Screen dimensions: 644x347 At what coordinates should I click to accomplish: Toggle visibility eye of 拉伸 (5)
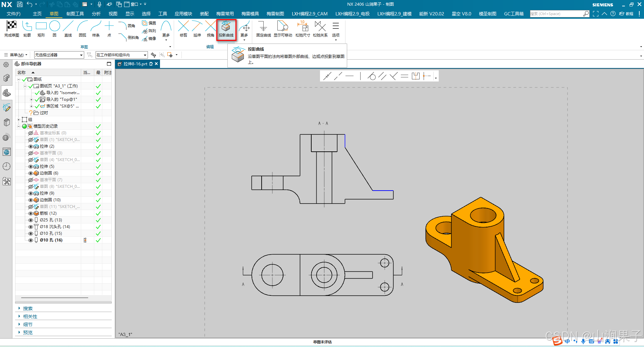[31, 166]
